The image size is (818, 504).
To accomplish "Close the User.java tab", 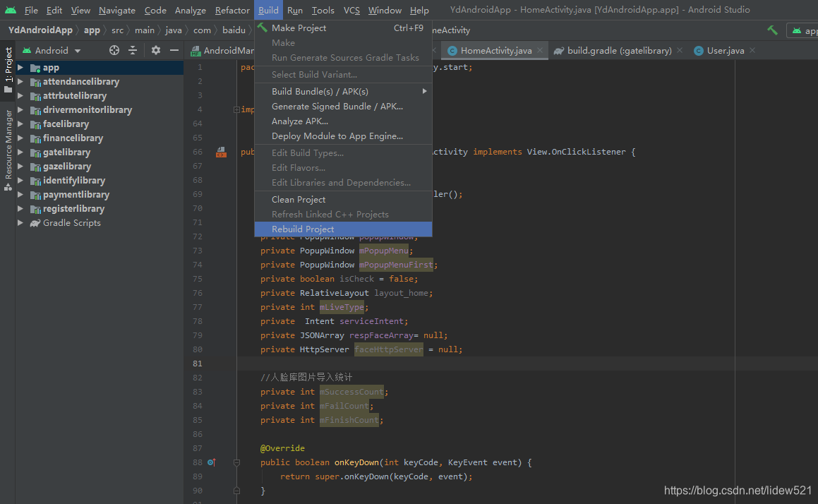I will tap(752, 50).
